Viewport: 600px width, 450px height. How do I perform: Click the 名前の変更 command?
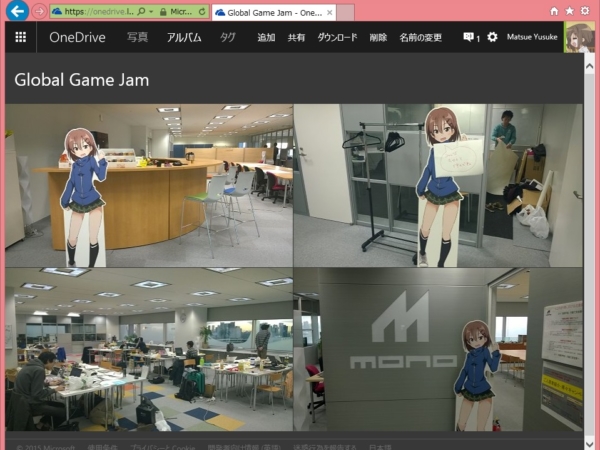point(421,38)
